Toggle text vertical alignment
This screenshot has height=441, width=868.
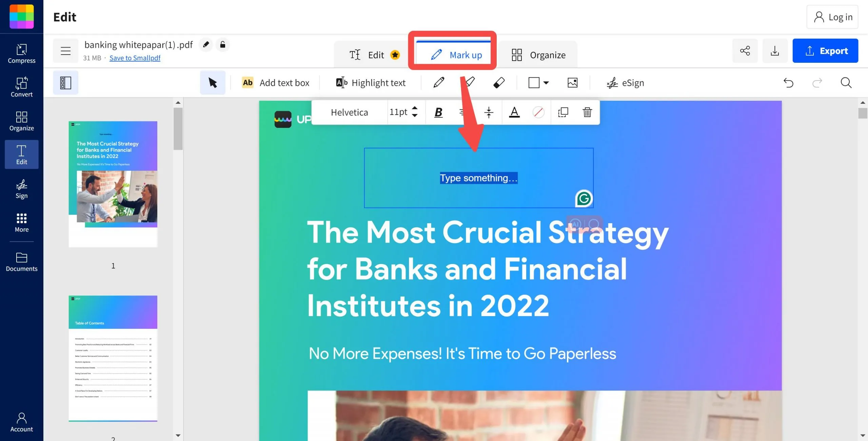pyautogui.click(x=488, y=113)
